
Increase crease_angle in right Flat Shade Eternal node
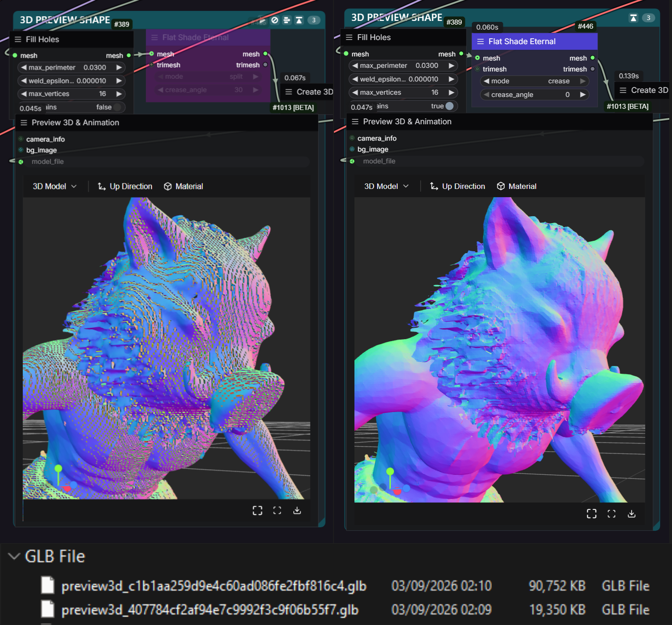click(583, 95)
